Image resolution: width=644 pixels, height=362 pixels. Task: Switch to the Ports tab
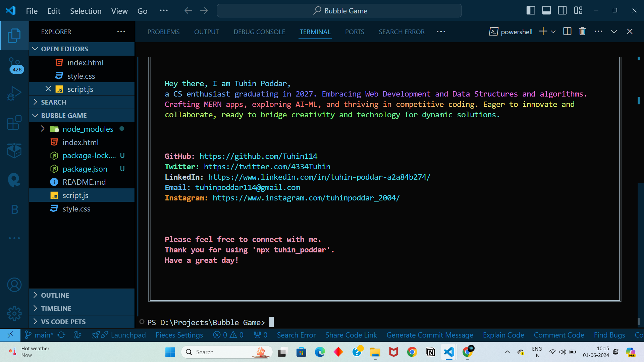[x=355, y=32]
